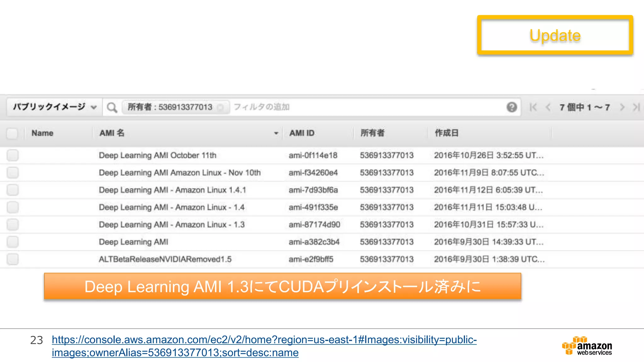Image resolution: width=644 pixels, height=362 pixels.
Task: Go to first page of results
Action: coord(533,107)
